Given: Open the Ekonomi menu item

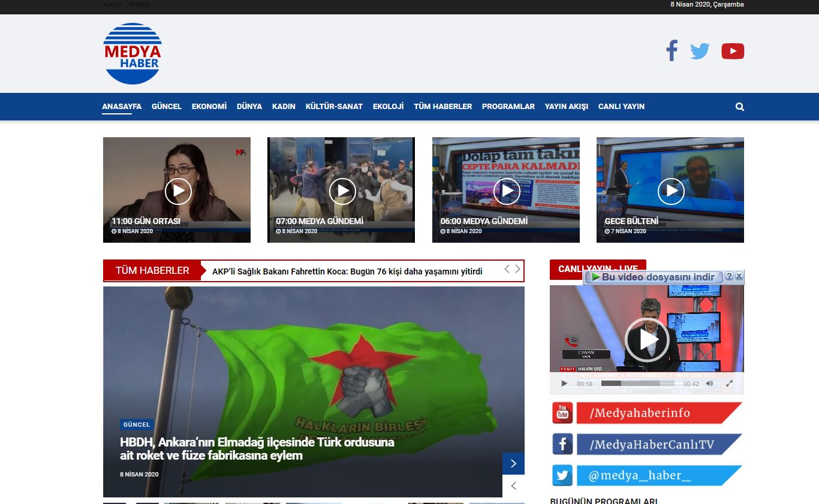Looking at the screenshot, I should coord(209,107).
